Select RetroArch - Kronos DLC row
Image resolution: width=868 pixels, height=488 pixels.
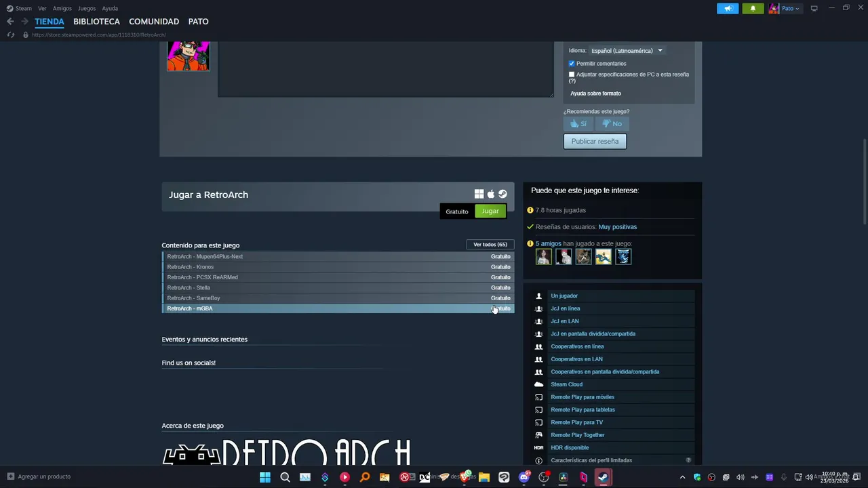click(338, 267)
